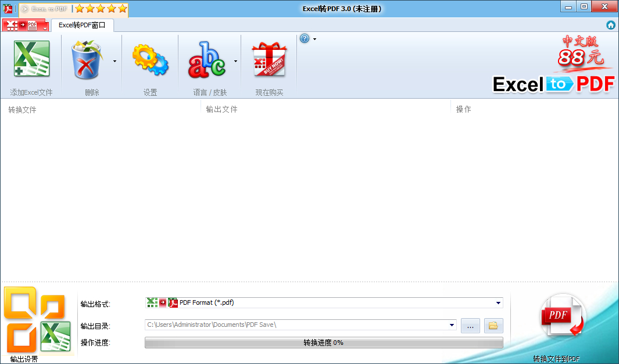The height and width of the screenshot is (364, 619).
Task: Switch to the Excel转PDF窗口 tab
Action: point(81,25)
